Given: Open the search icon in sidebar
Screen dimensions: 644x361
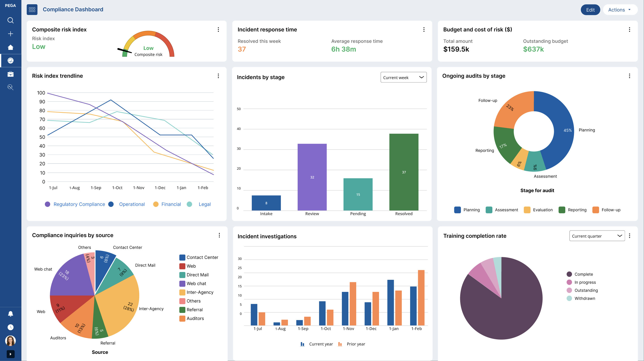Looking at the screenshot, I should (11, 20).
